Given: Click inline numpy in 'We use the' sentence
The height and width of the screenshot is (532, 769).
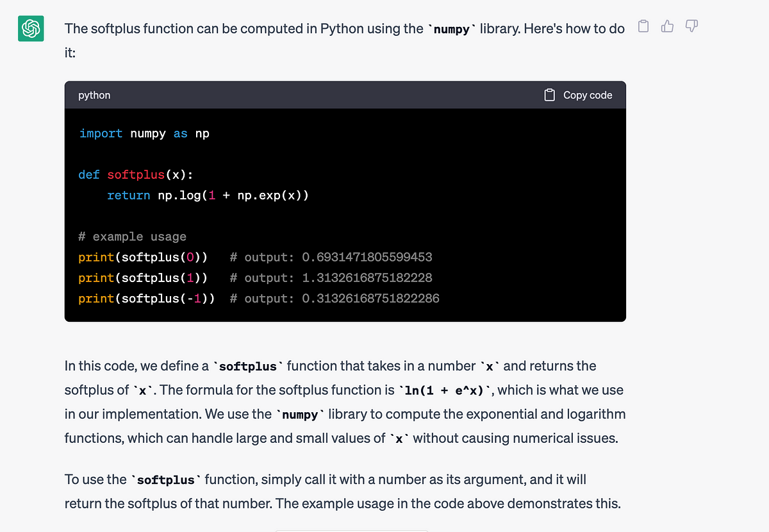Looking at the screenshot, I should tap(300, 415).
